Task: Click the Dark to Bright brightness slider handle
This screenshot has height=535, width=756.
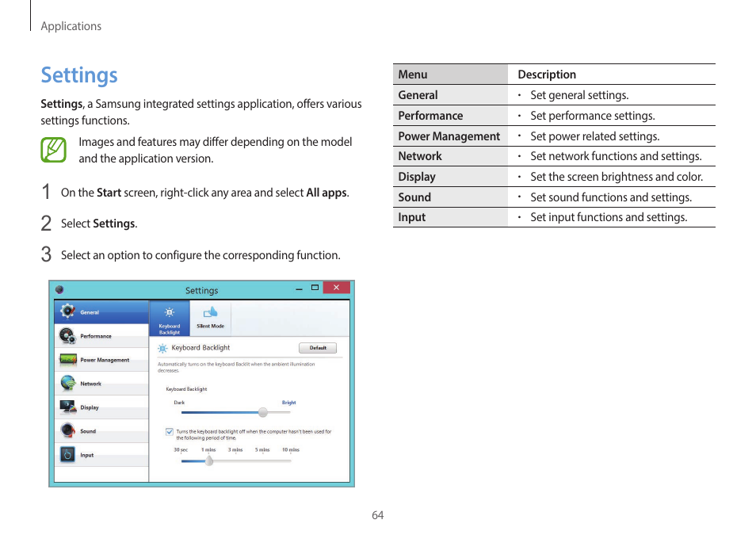Action: (x=263, y=412)
